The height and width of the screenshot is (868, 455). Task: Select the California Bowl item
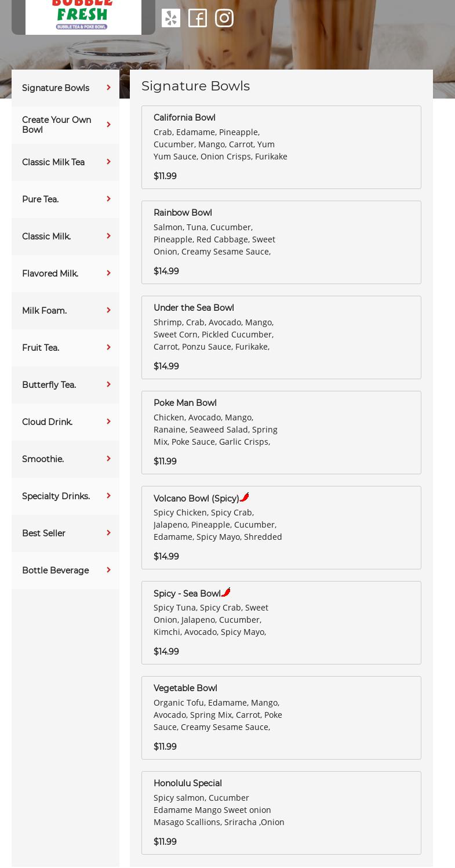pyautogui.click(x=281, y=147)
